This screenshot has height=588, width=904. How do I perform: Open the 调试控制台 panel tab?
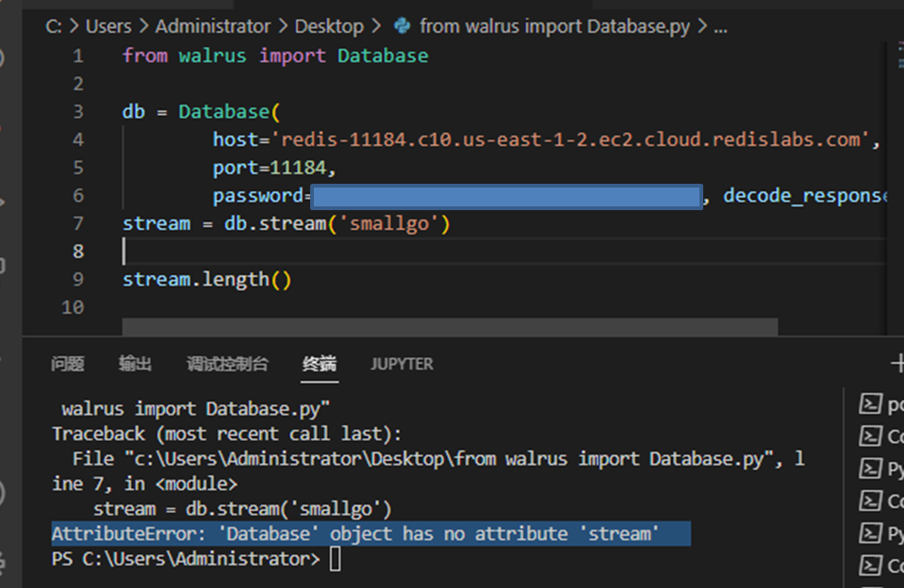227,364
